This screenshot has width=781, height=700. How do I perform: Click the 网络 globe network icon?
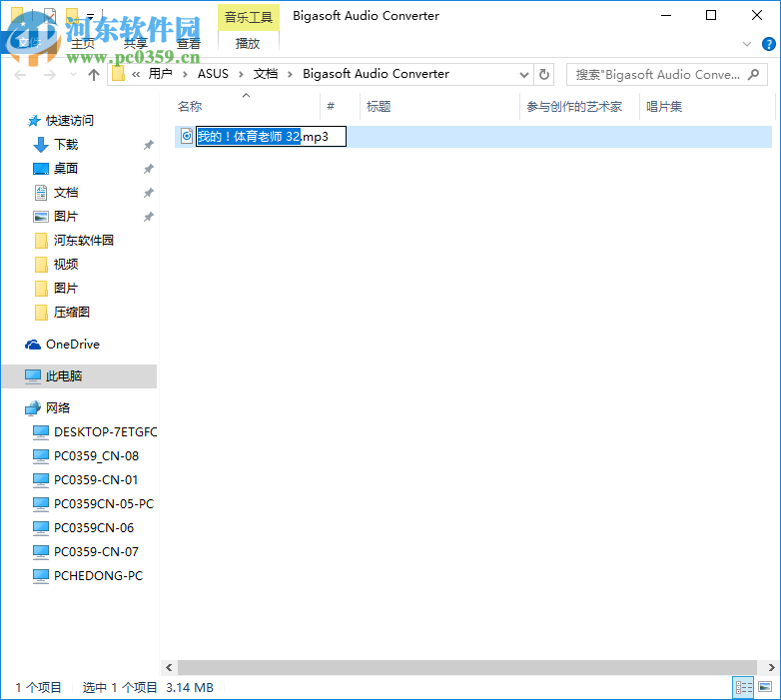(x=33, y=408)
